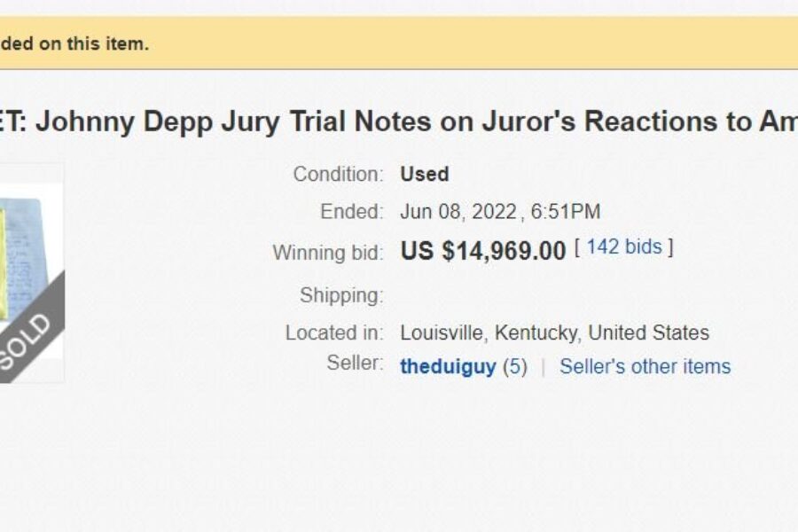Viewport: 798px width, 532px height.
Task: Select the Ended date Jun 08, 2022
Action: pos(454,212)
